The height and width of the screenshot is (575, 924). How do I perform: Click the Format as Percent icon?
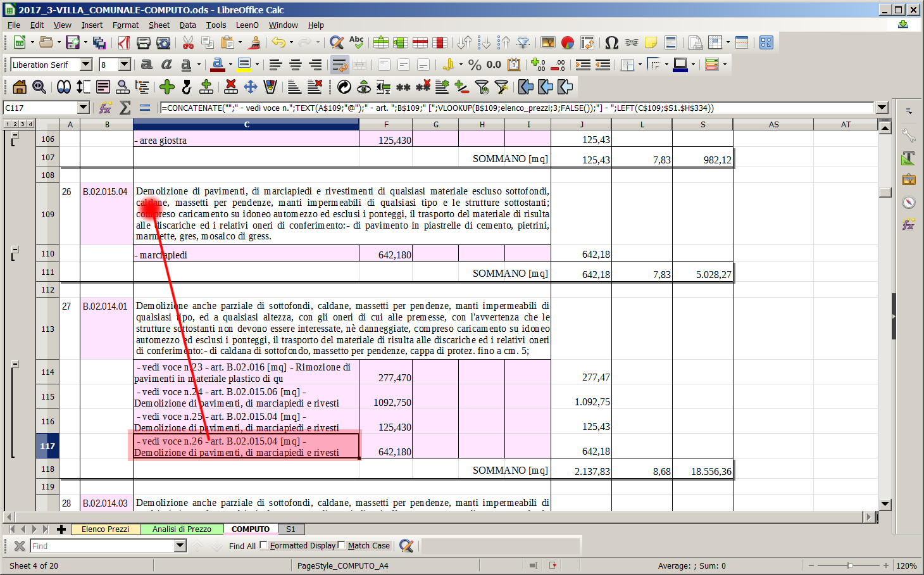(x=475, y=65)
